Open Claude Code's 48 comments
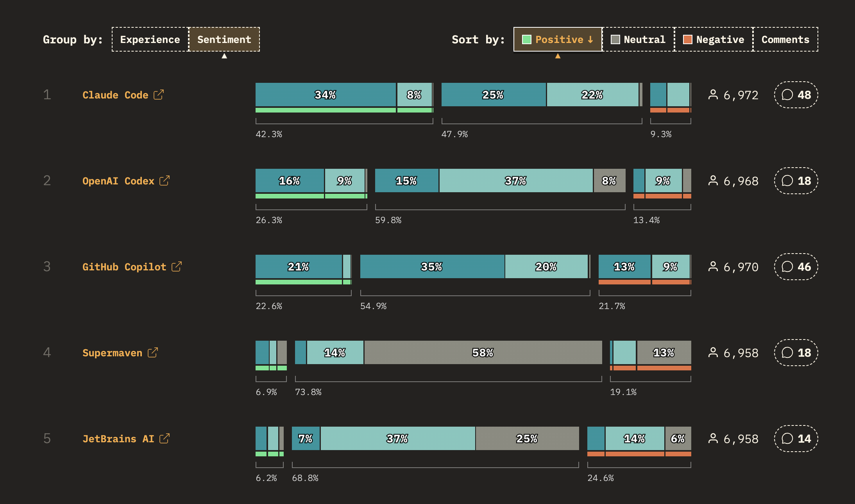This screenshot has height=504, width=855. (x=796, y=95)
